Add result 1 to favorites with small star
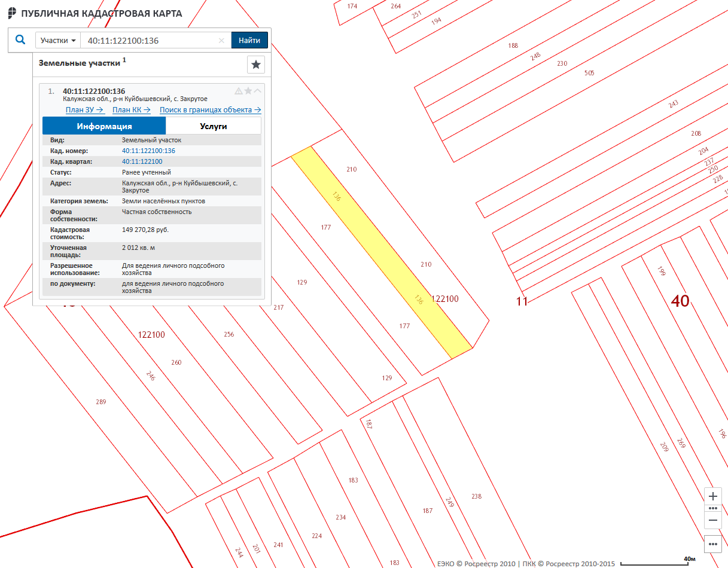This screenshot has height=568, width=728. coord(248,91)
